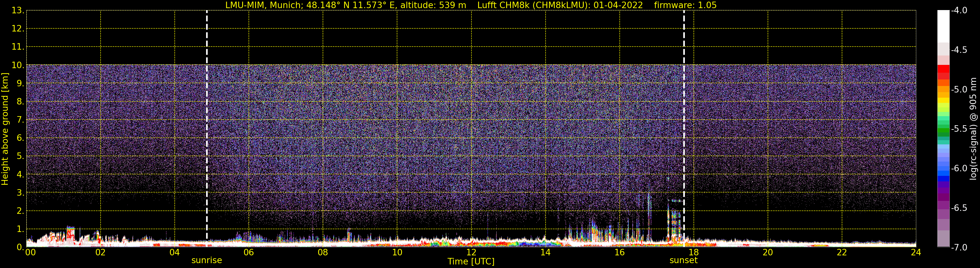This screenshot has width=980, height=268.
Task: Click the '04' time axis label
Action: [x=175, y=252]
